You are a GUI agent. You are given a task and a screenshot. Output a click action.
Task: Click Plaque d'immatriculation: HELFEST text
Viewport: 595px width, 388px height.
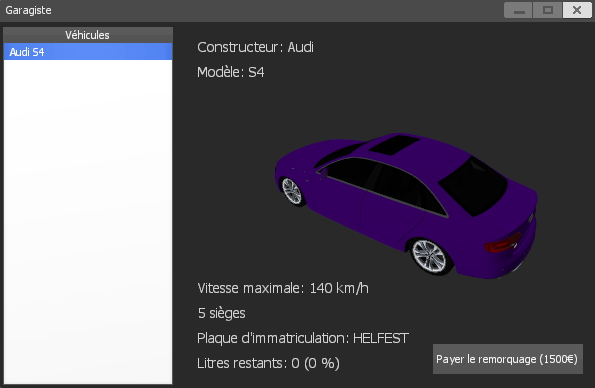tap(303, 338)
